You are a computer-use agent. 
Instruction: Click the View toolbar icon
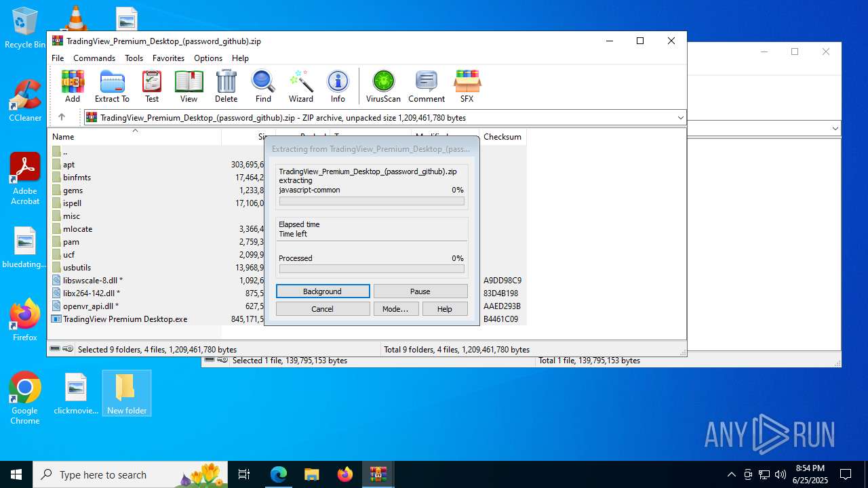point(189,86)
